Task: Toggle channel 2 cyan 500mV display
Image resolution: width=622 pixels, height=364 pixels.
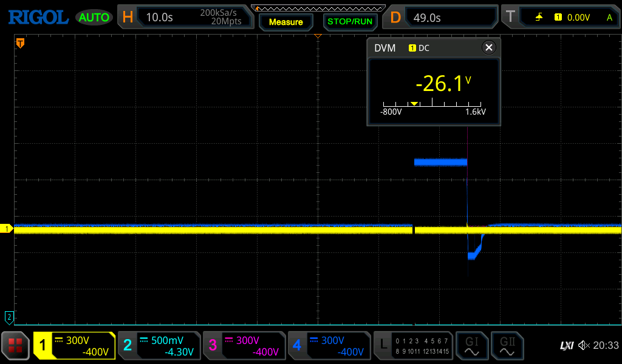Action: (x=159, y=346)
